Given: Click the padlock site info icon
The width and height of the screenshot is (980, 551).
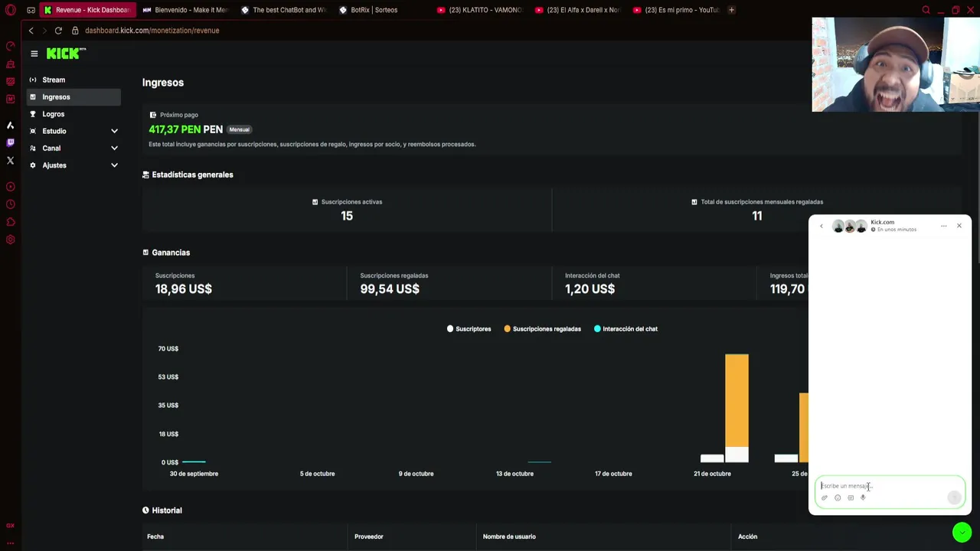Looking at the screenshot, I should (75, 31).
